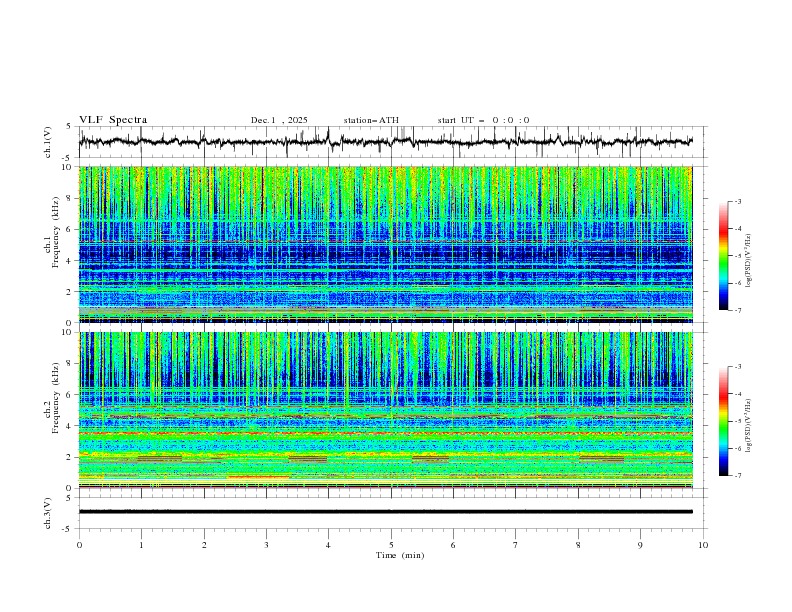Click the ch.2 "Frequency (kHz)" axis label

56,398
